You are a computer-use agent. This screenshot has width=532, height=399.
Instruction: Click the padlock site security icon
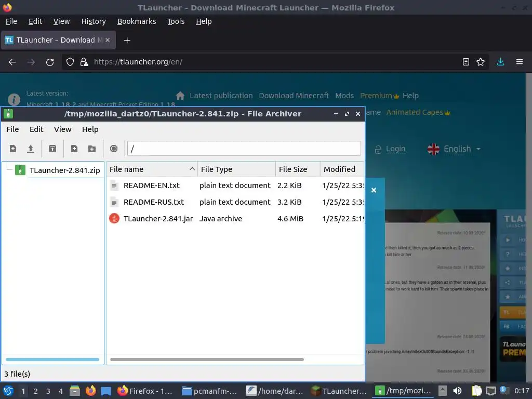(x=84, y=62)
